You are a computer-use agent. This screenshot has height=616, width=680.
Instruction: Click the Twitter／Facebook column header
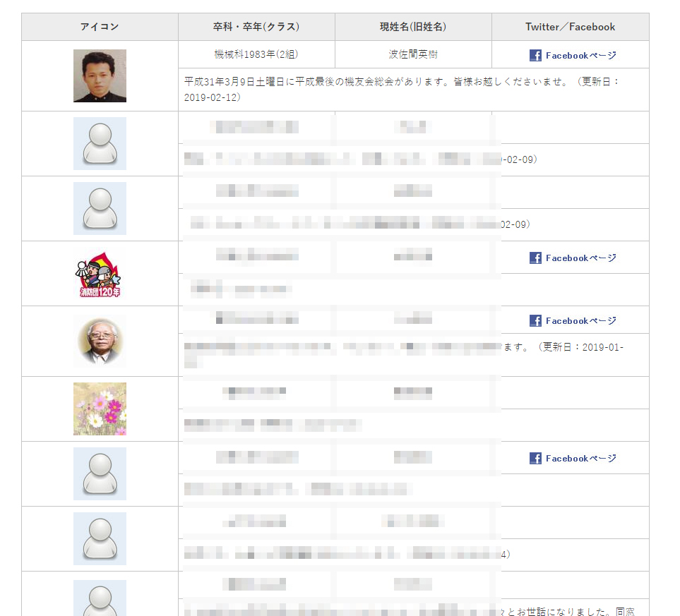[571, 27]
